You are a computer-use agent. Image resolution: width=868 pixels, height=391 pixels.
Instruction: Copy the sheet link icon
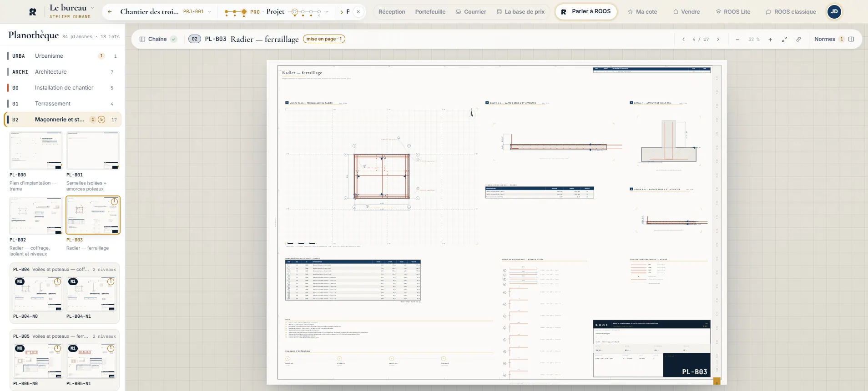click(x=798, y=40)
